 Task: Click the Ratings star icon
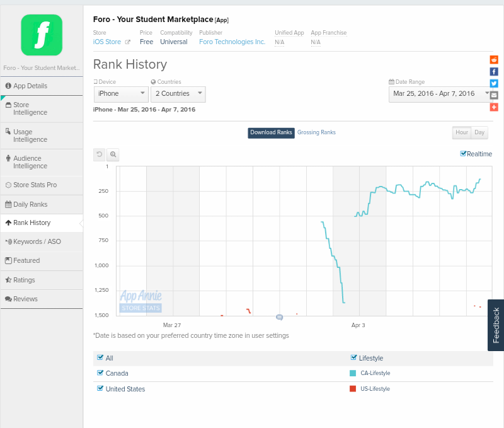[x=8, y=280]
